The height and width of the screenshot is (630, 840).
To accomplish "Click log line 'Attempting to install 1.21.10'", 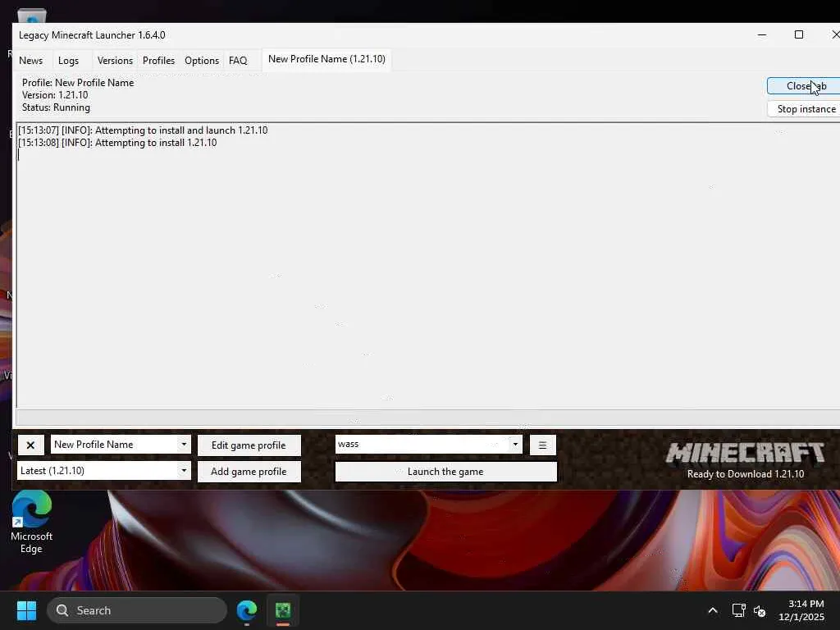I will [117, 143].
